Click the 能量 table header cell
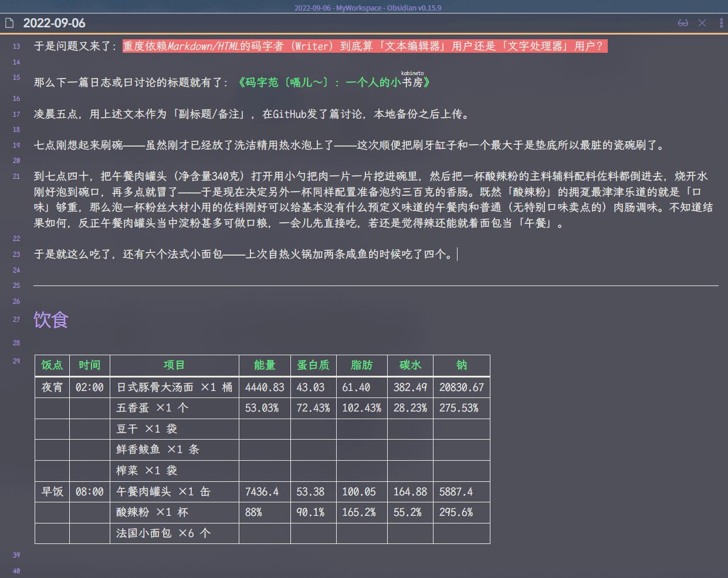 [264, 365]
